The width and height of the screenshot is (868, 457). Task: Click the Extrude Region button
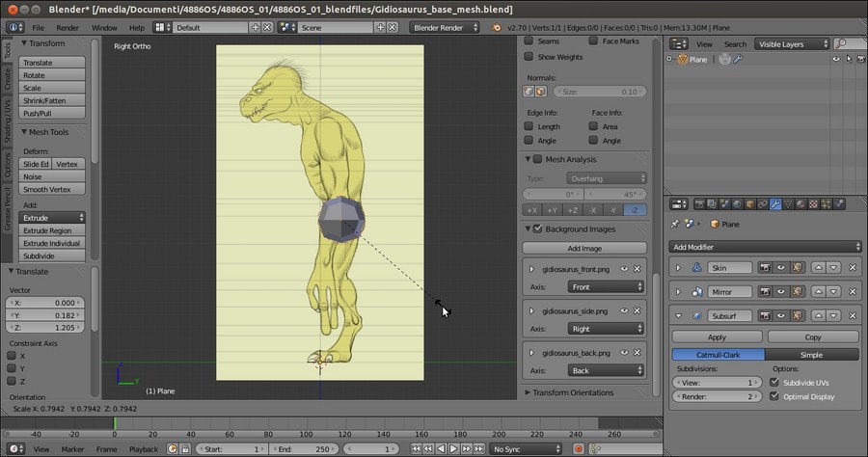(x=52, y=230)
